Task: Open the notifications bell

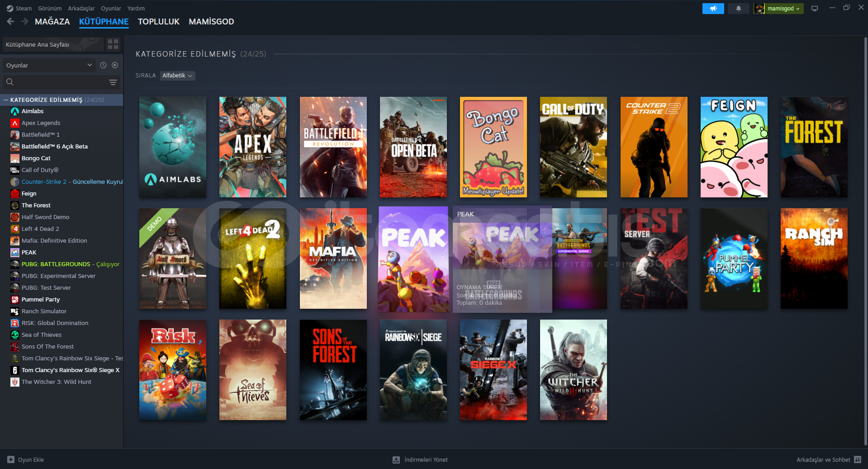Action: (x=738, y=9)
